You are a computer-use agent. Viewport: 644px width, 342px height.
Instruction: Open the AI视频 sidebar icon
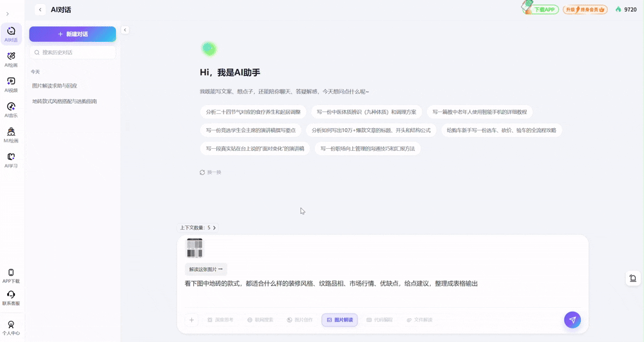(x=11, y=84)
